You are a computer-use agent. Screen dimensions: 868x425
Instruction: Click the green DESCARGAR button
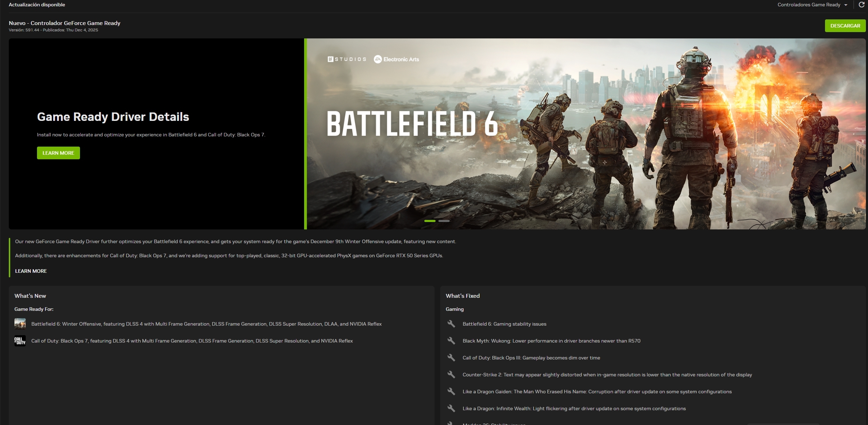click(845, 26)
